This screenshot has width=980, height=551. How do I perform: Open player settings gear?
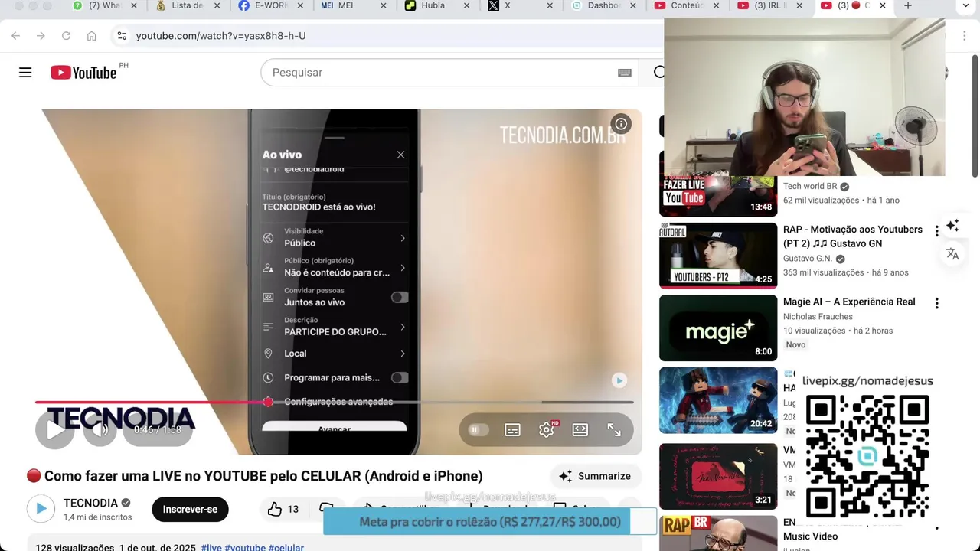point(547,430)
